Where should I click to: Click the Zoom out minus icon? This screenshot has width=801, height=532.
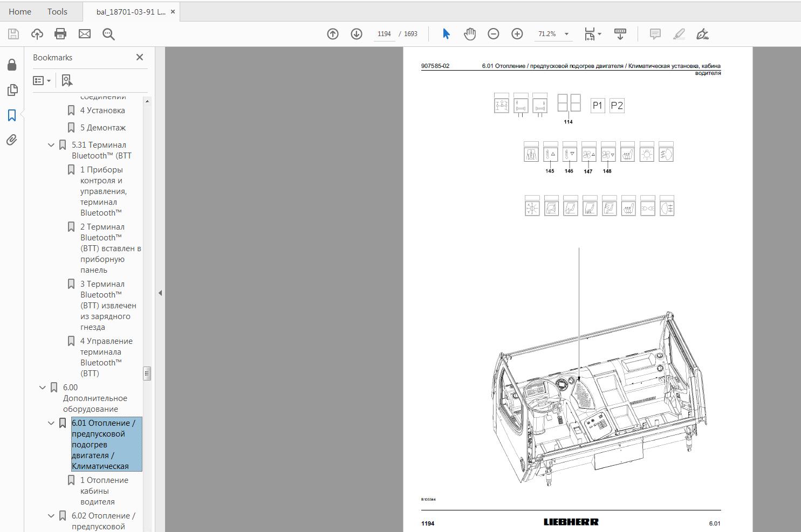(493, 34)
